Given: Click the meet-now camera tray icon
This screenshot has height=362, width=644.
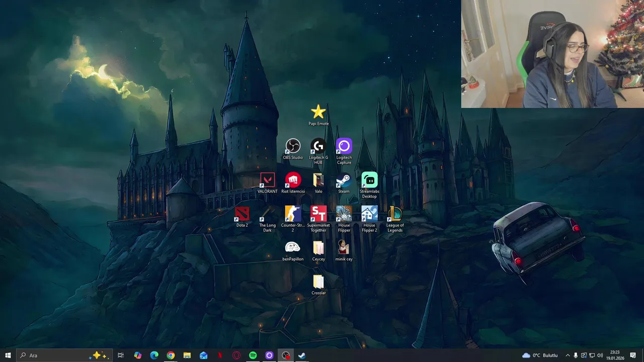Looking at the screenshot, I should pyautogui.click(x=584, y=355).
